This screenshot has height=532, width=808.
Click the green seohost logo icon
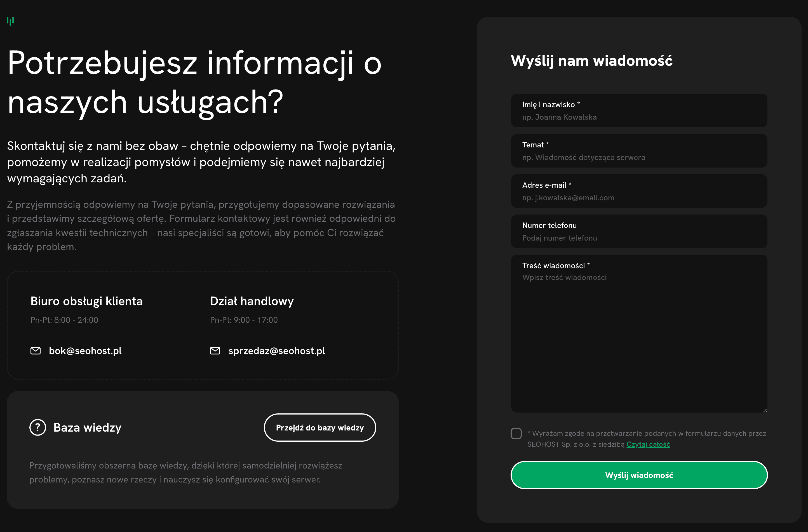click(11, 21)
